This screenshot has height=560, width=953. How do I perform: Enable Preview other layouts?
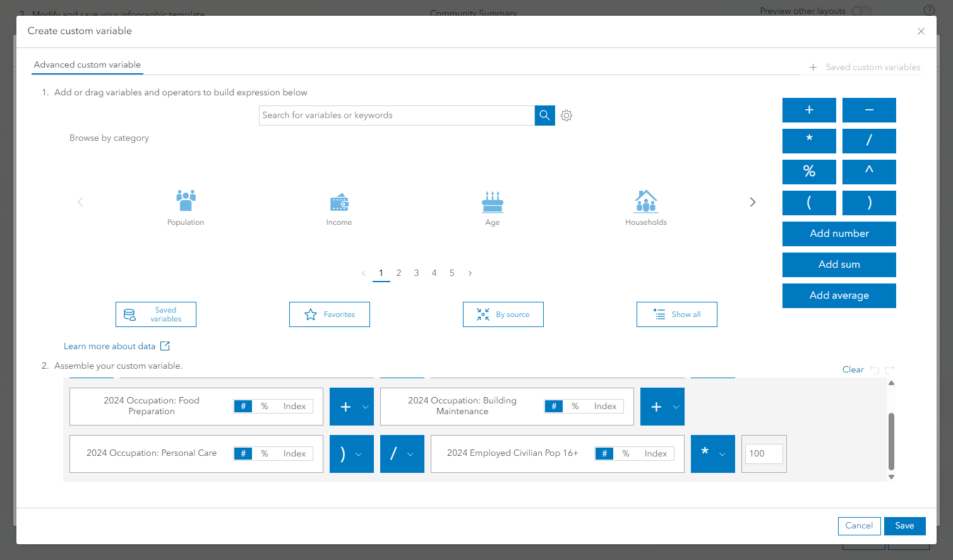[x=861, y=11]
